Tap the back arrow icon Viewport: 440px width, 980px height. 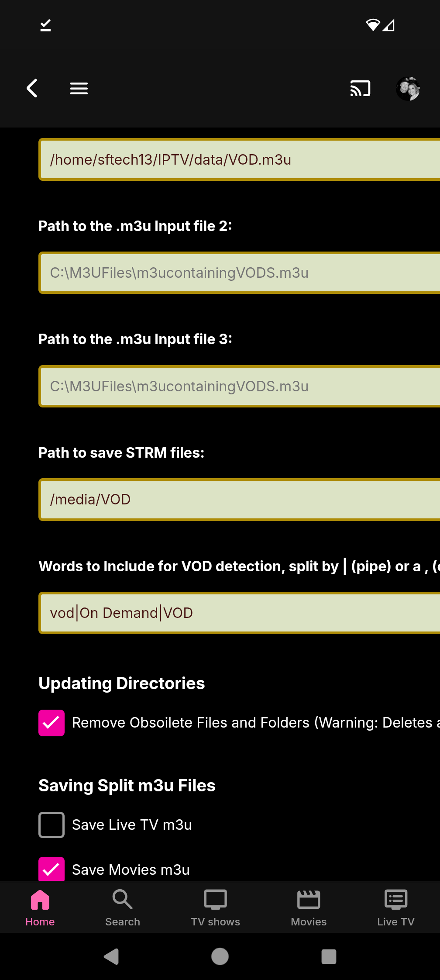32,89
